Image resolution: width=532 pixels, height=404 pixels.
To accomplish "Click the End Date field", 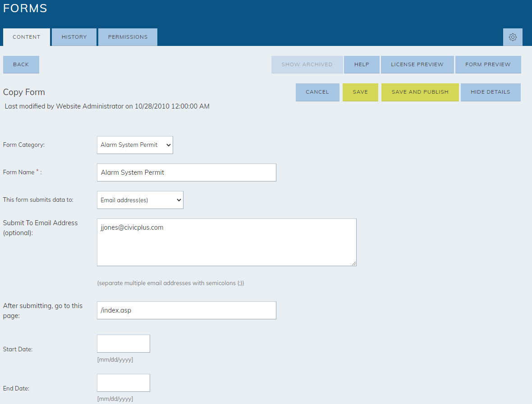I will 124,383.
